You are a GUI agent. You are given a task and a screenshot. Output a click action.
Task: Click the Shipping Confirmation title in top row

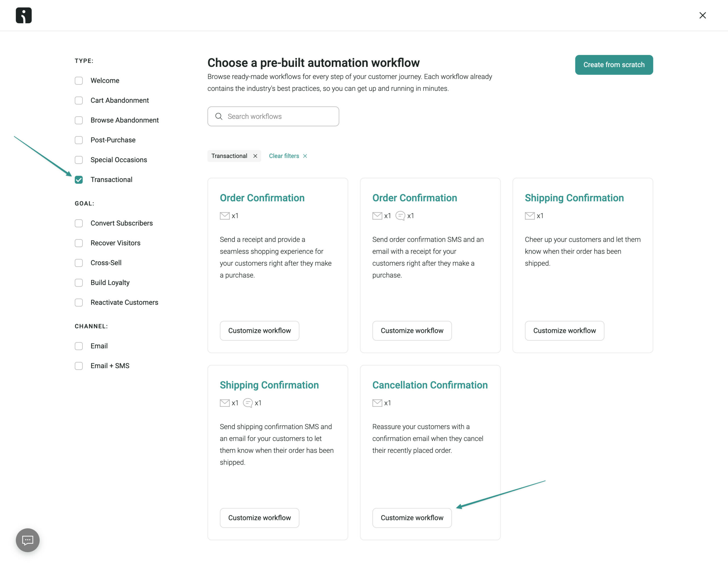pos(574,198)
